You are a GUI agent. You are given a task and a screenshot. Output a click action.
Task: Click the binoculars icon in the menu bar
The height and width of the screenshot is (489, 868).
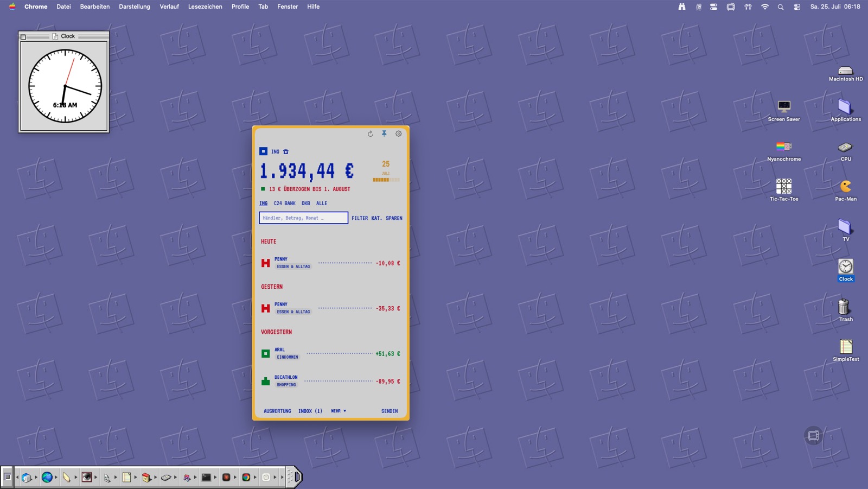coord(682,7)
